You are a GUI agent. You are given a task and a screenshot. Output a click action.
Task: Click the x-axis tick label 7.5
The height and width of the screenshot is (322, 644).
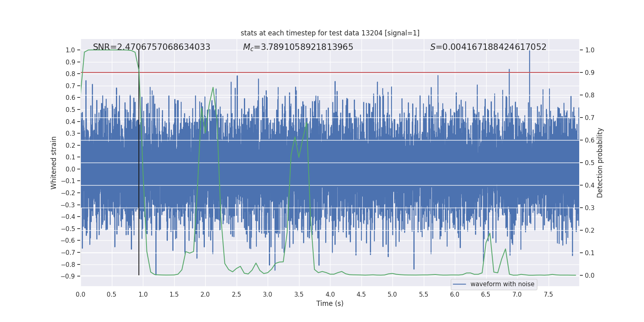[x=548, y=295]
